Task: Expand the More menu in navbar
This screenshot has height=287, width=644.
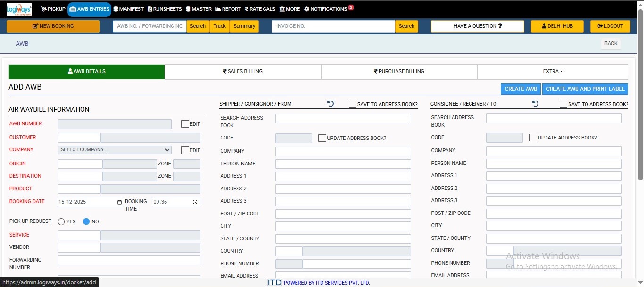Action: click(289, 9)
